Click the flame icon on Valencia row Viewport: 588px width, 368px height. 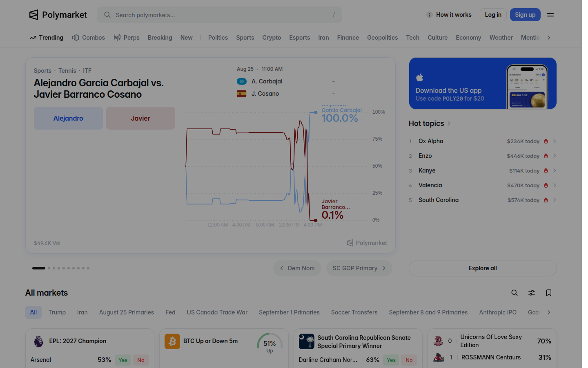click(x=546, y=185)
